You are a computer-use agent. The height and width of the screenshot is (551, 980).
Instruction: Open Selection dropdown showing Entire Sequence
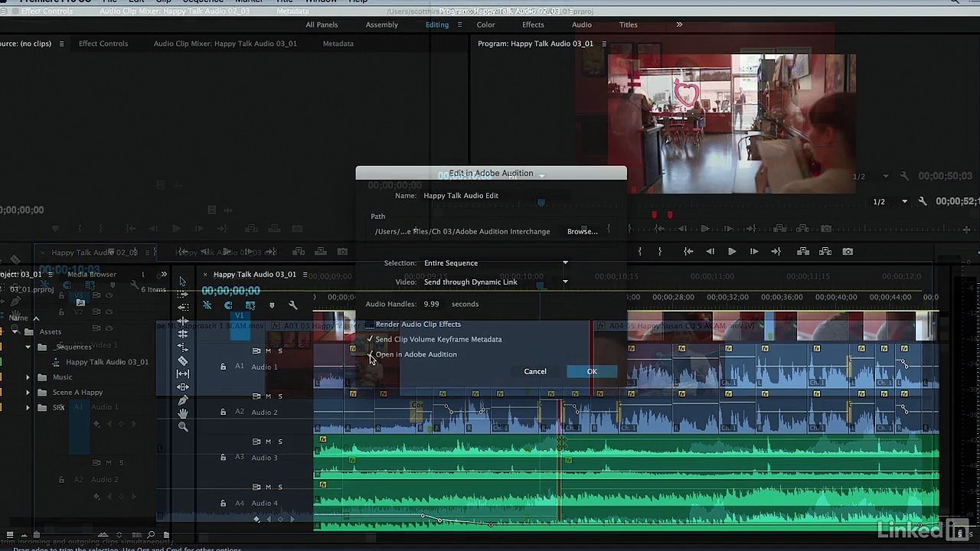click(x=496, y=263)
